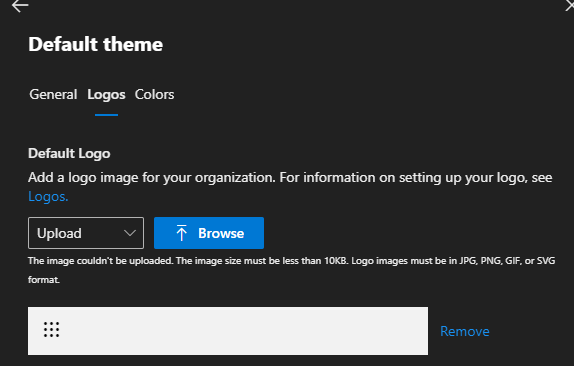Remove the current default logo
This screenshot has width=574, height=366.
click(465, 331)
